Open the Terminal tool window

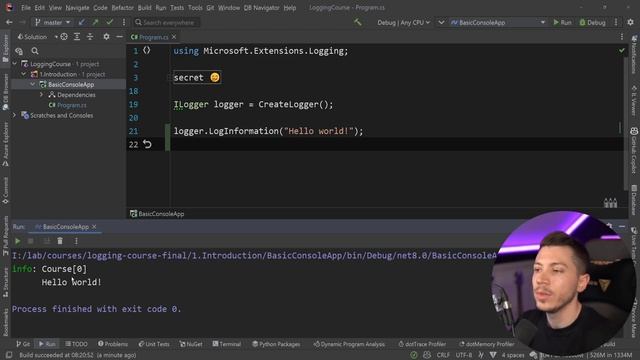coord(227,344)
